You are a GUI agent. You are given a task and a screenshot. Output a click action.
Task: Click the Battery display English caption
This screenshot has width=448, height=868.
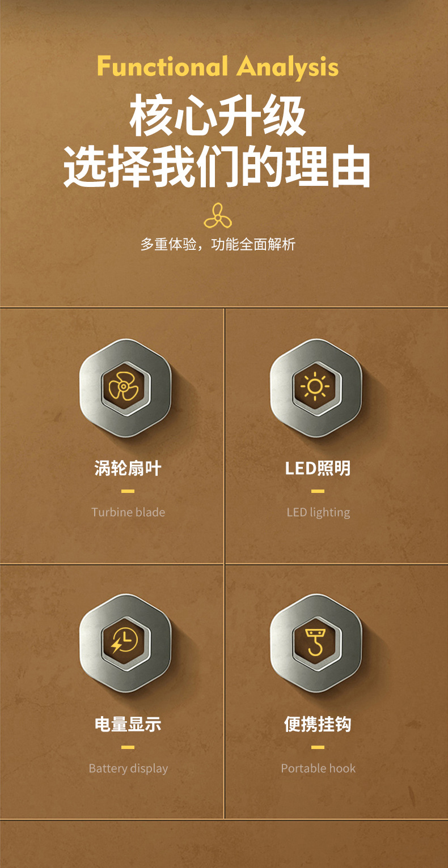(128, 769)
